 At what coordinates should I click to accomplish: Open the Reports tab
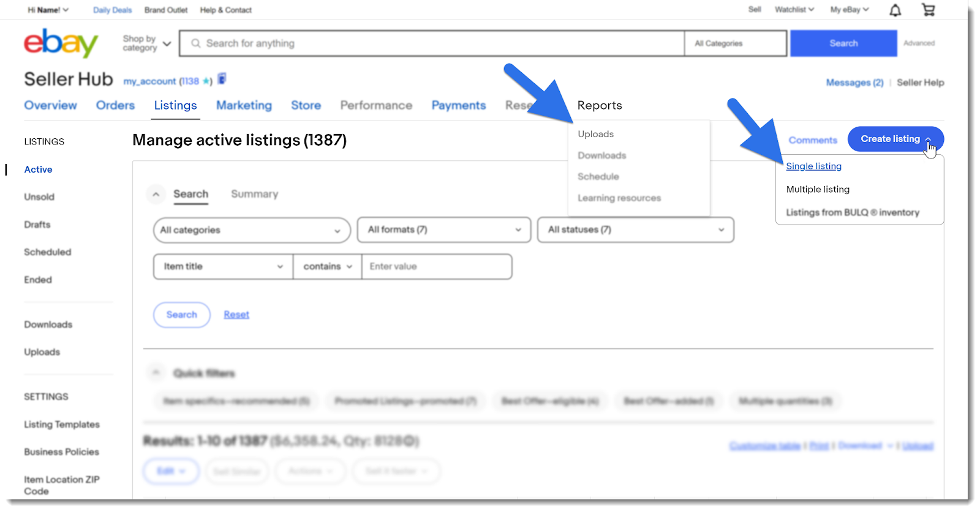pyautogui.click(x=600, y=105)
